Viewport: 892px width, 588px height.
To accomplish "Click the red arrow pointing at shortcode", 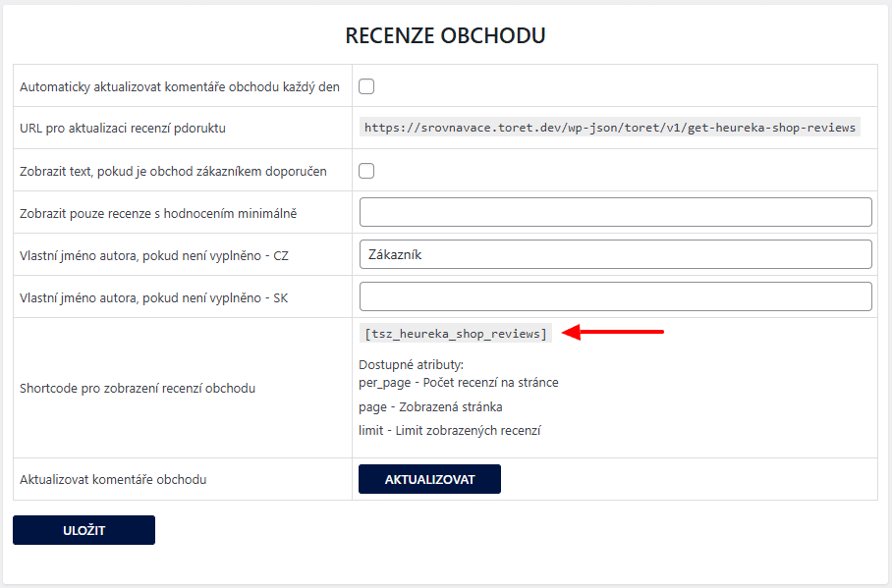I will pyautogui.click(x=613, y=332).
